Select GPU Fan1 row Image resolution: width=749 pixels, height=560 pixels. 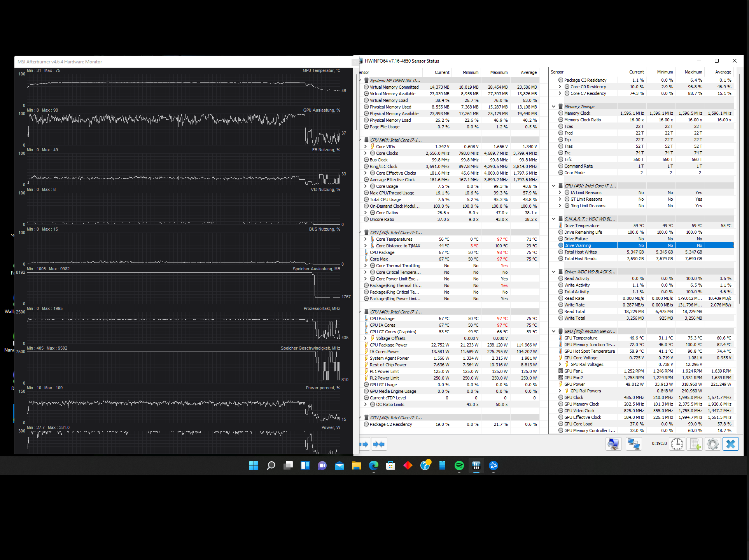pyautogui.click(x=646, y=371)
